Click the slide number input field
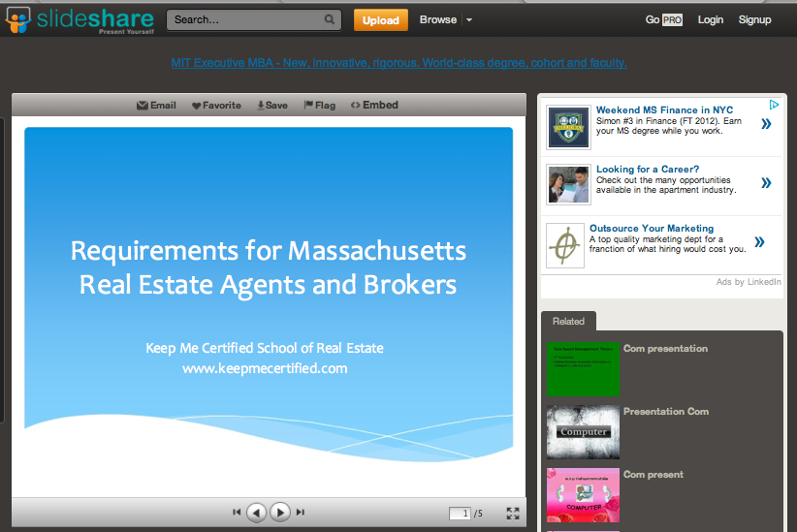Viewport: 797px width, 532px height. tap(460, 514)
